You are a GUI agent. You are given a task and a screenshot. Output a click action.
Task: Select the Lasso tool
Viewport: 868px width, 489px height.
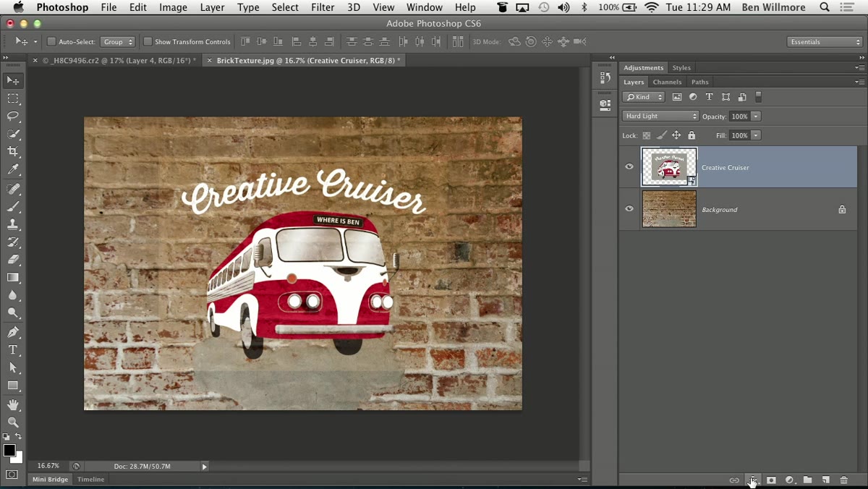[x=13, y=116]
